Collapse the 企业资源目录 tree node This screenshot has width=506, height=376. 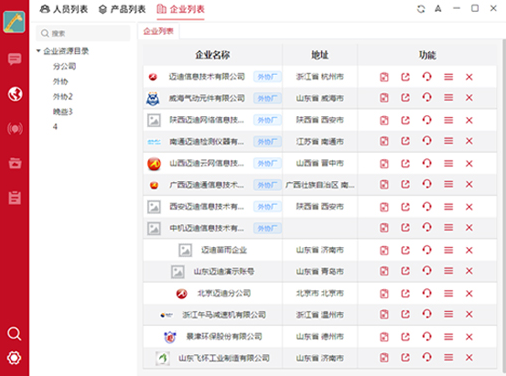(x=38, y=51)
